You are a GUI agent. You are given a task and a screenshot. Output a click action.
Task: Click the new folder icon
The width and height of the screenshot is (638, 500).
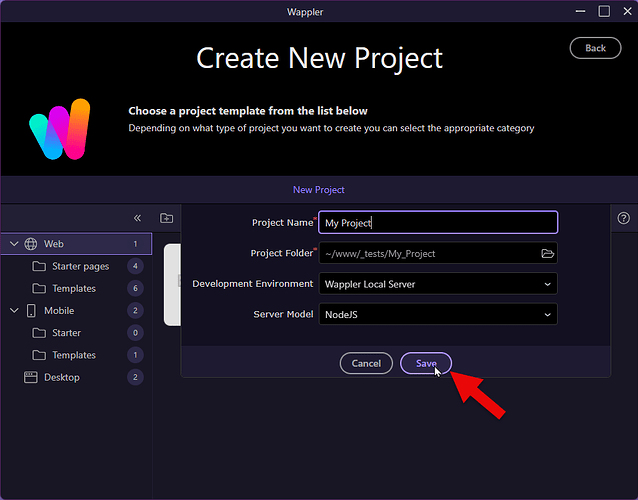(x=166, y=218)
